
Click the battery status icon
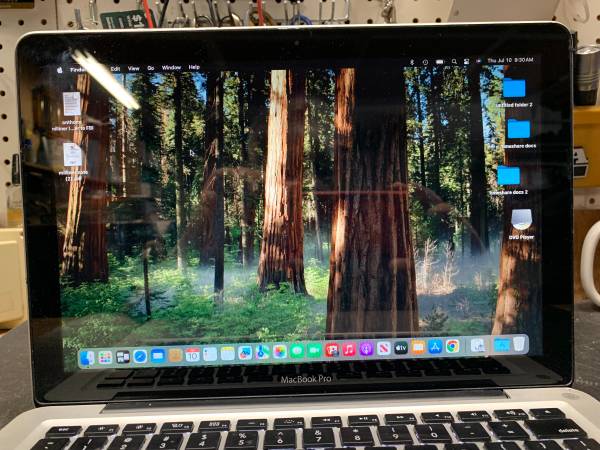pos(439,62)
